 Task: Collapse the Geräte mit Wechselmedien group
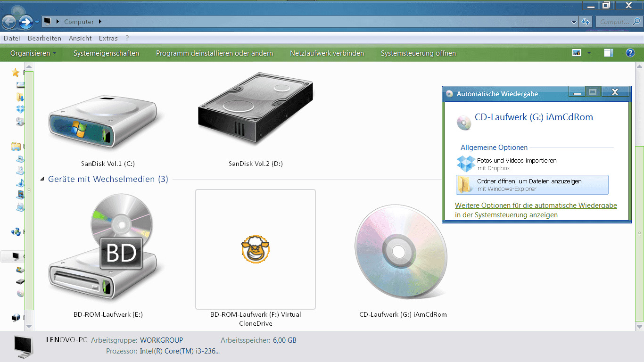[x=42, y=180]
